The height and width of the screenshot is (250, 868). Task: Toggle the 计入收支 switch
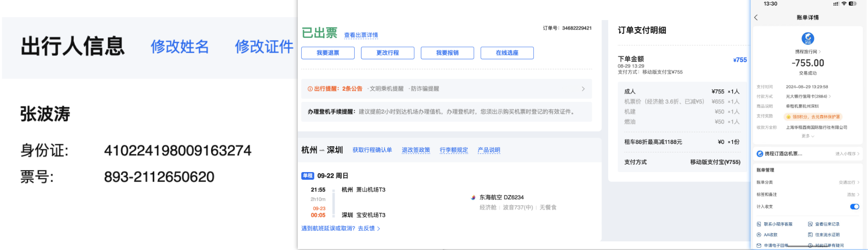pyautogui.click(x=854, y=207)
